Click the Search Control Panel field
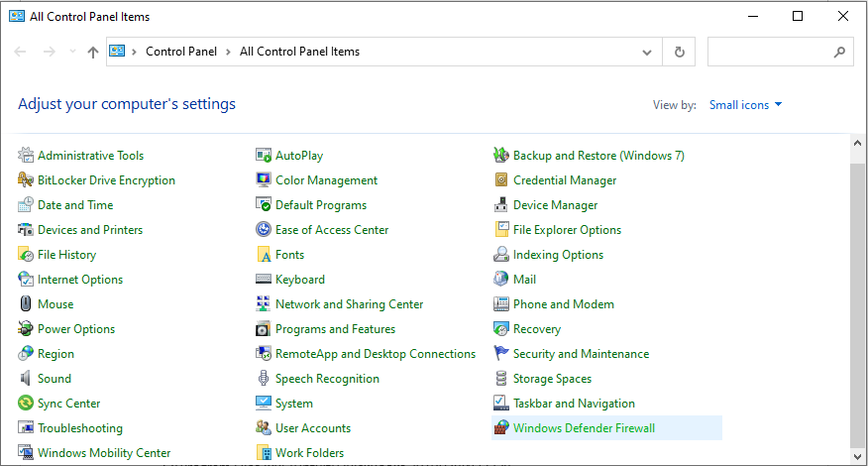Image resolution: width=868 pixels, height=466 pixels. (781, 53)
